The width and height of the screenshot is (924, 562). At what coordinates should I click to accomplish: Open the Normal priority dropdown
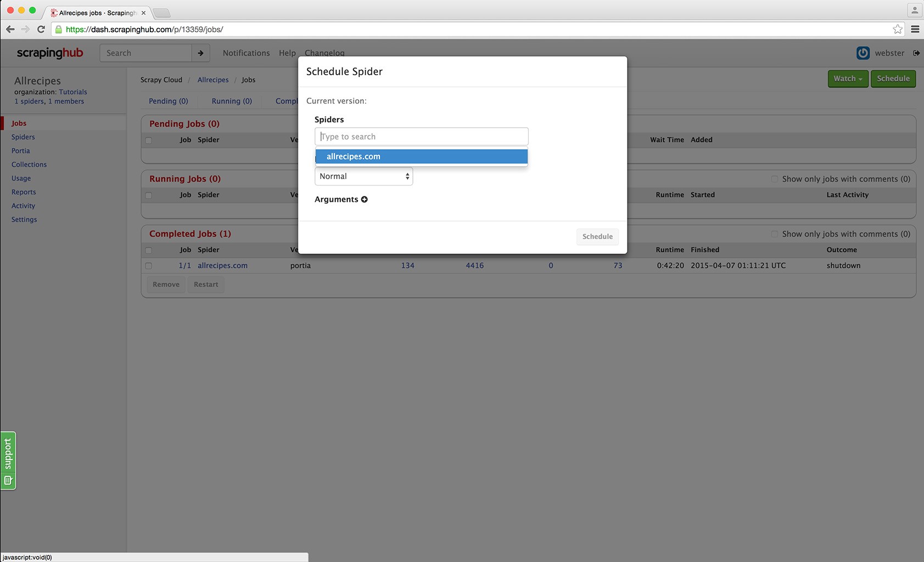363,176
